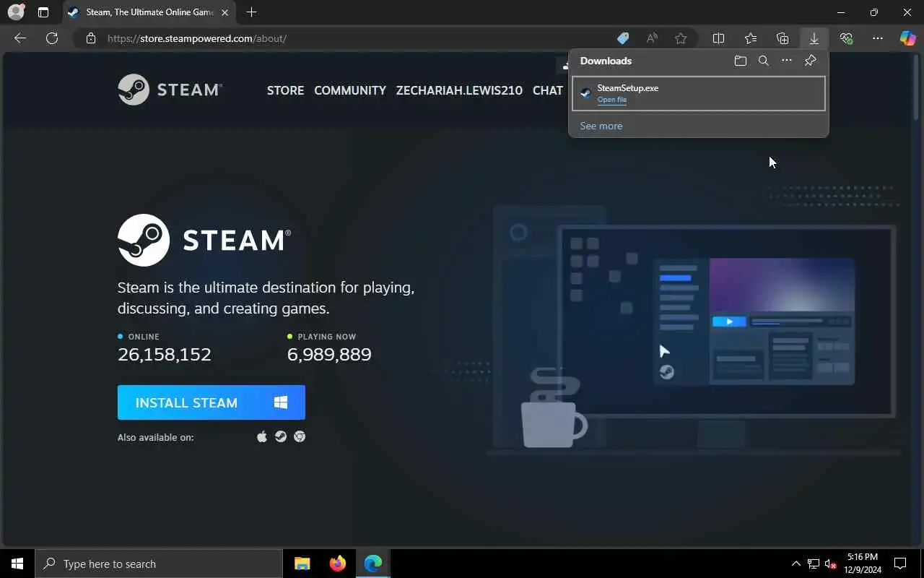This screenshot has height=578, width=924.
Task: Open Browser essentials heart icon
Action: pyautogui.click(x=846, y=38)
